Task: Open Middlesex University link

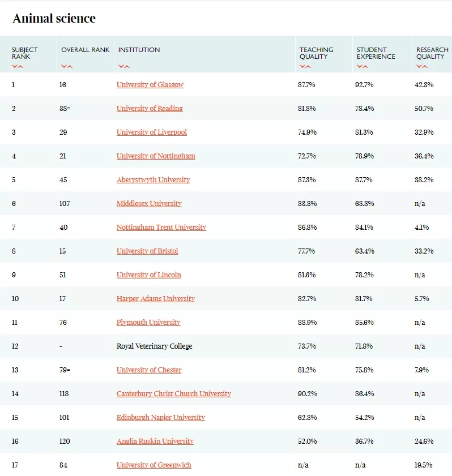Action: click(x=149, y=203)
